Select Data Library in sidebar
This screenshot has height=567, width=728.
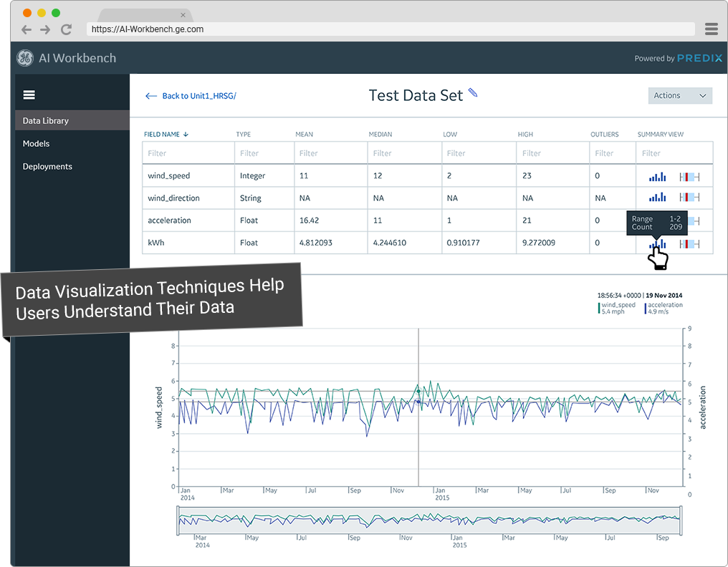(x=72, y=121)
